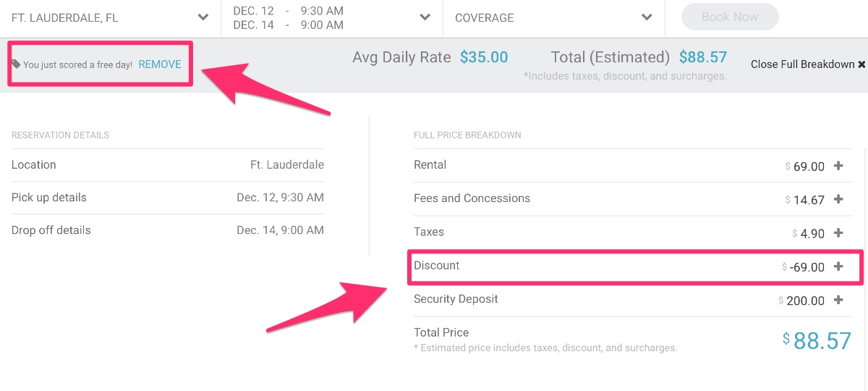Screen dimensions: 868x391
Task: Click the Total (Estimated) $88.57 amount
Action: [702, 57]
